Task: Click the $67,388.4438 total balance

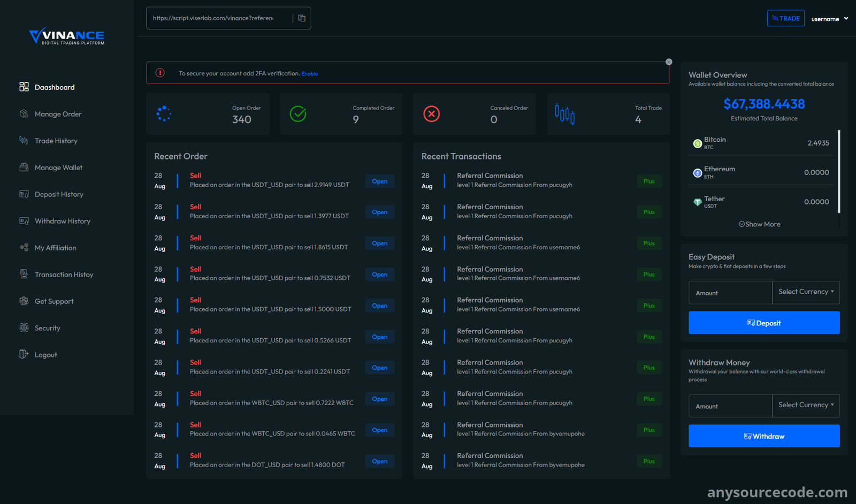Action: [x=764, y=104]
